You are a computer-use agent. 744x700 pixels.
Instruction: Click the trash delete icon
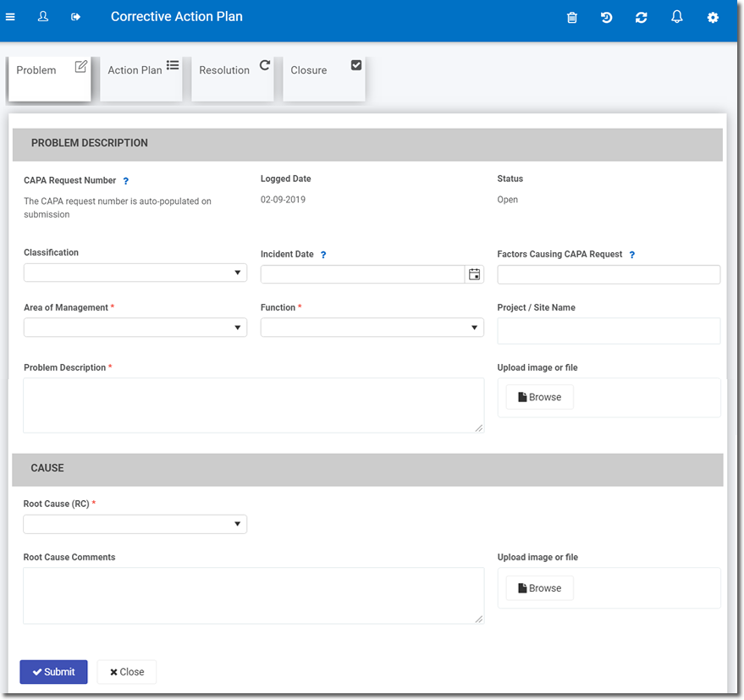572,18
